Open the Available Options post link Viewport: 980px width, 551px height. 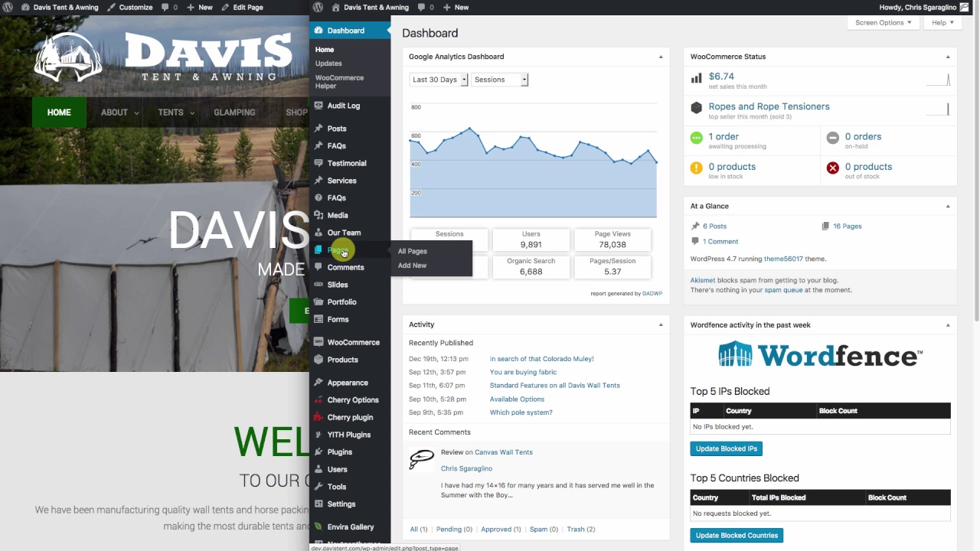point(517,399)
